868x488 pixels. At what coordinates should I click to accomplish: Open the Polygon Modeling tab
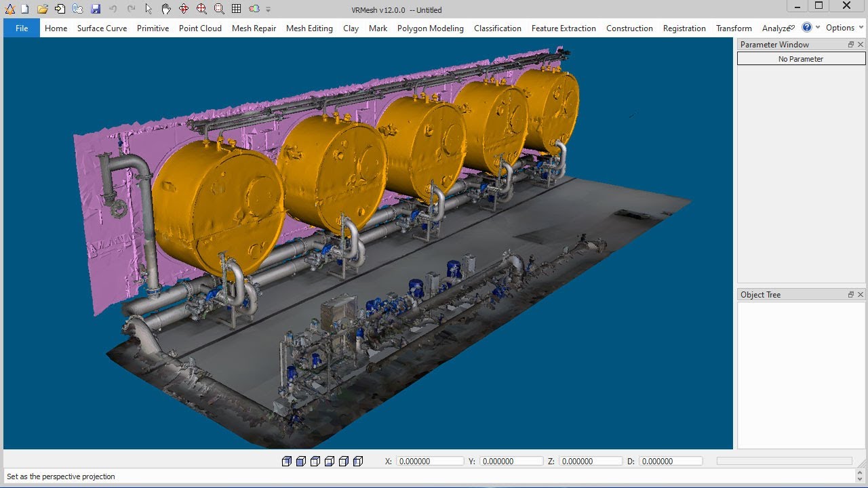click(430, 28)
